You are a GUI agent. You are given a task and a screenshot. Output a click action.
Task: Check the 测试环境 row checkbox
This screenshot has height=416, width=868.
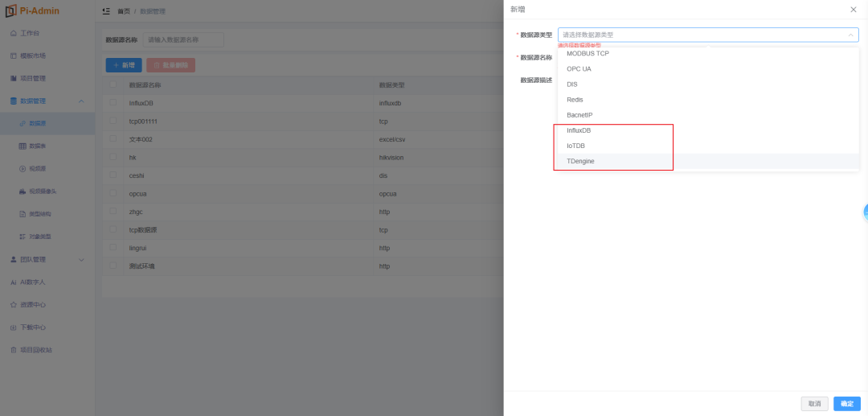(113, 266)
